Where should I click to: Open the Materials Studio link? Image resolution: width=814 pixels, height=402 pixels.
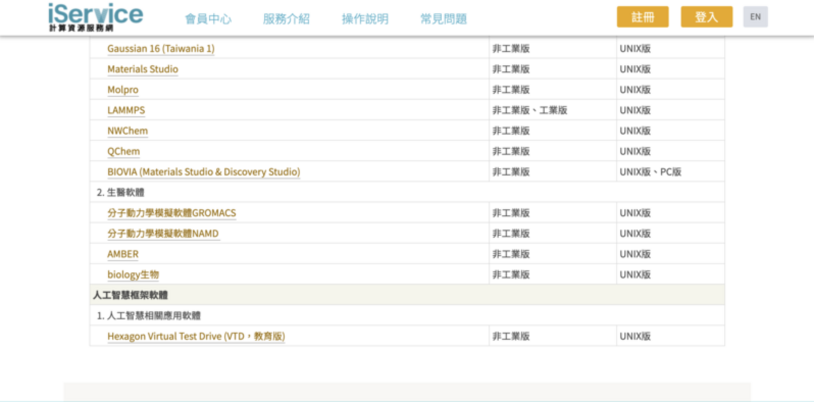[x=143, y=69]
